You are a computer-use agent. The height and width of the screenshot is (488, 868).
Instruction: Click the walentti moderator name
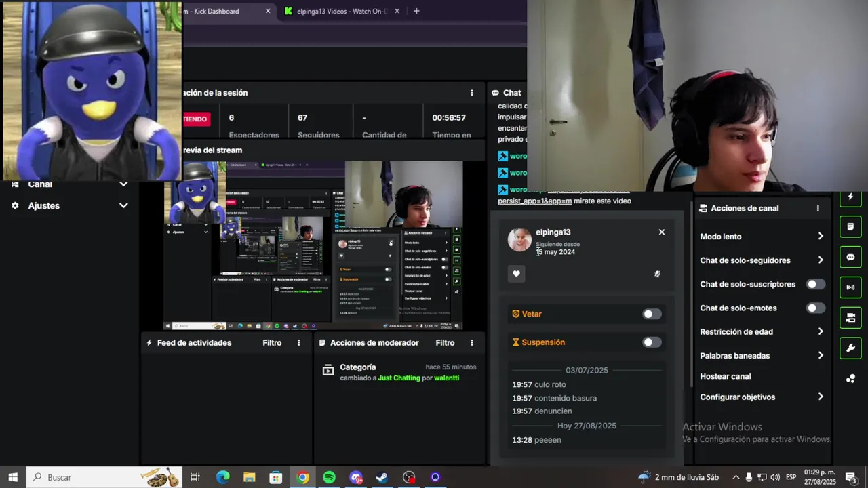pos(446,378)
